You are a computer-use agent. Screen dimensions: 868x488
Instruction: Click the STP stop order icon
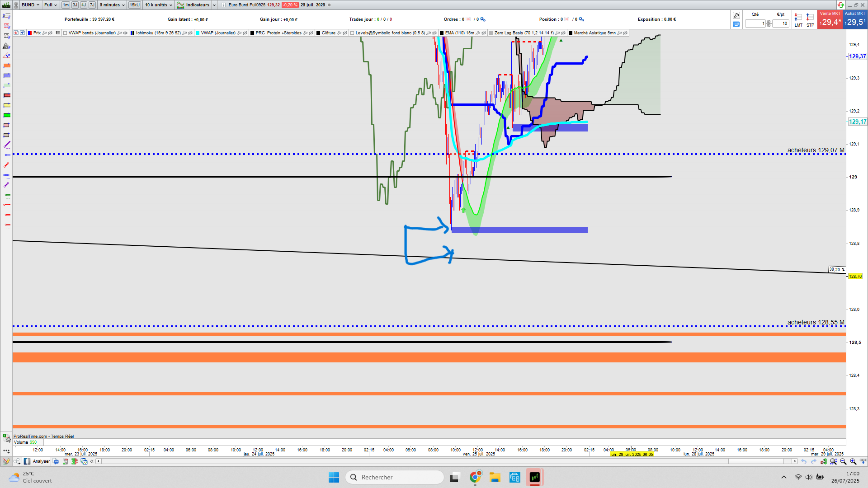(x=810, y=18)
